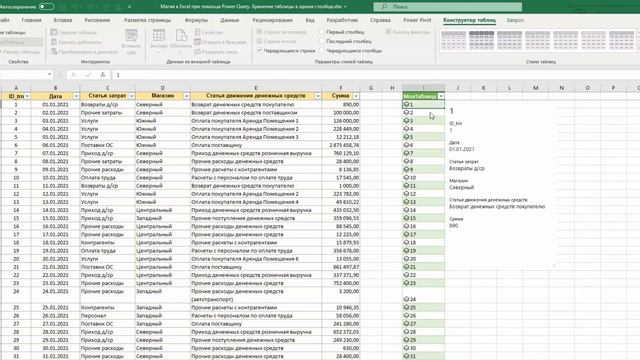Click the record icon next to value 30

pos(406,348)
